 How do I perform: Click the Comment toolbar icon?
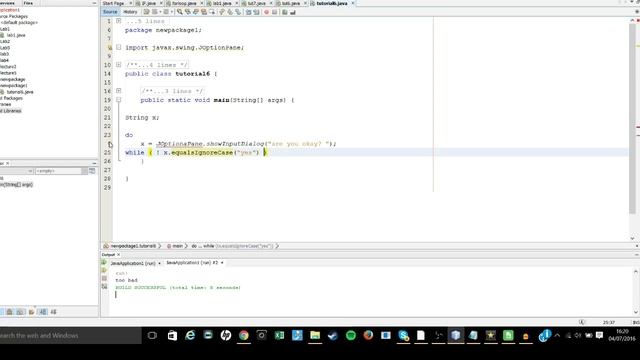pyautogui.click(x=284, y=12)
